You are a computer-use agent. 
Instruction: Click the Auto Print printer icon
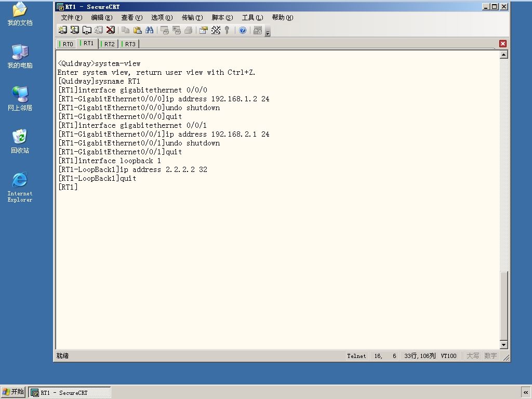point(188,30)
